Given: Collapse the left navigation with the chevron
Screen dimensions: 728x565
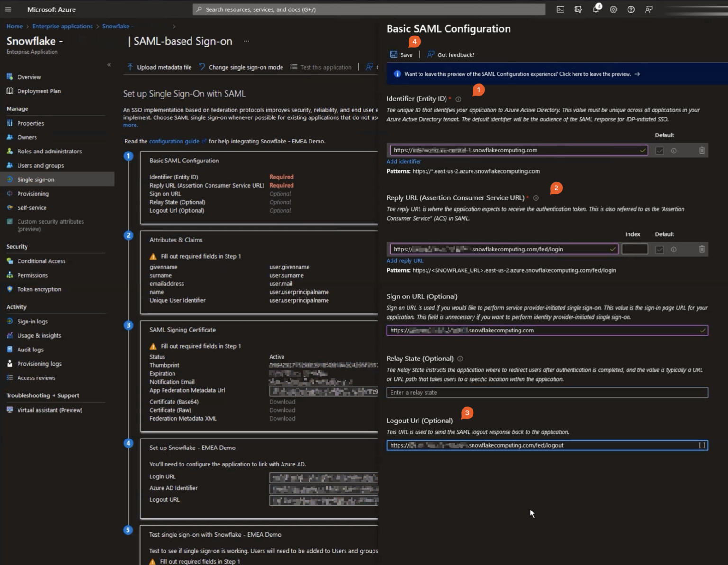Looking at the screenshot, I should [109, 64].
